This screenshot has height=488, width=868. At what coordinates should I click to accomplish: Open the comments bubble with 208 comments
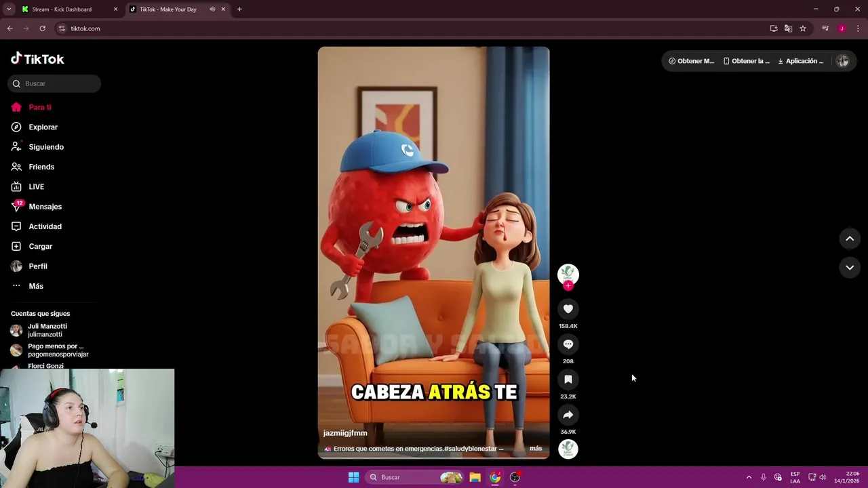click(x=568, y=344)
